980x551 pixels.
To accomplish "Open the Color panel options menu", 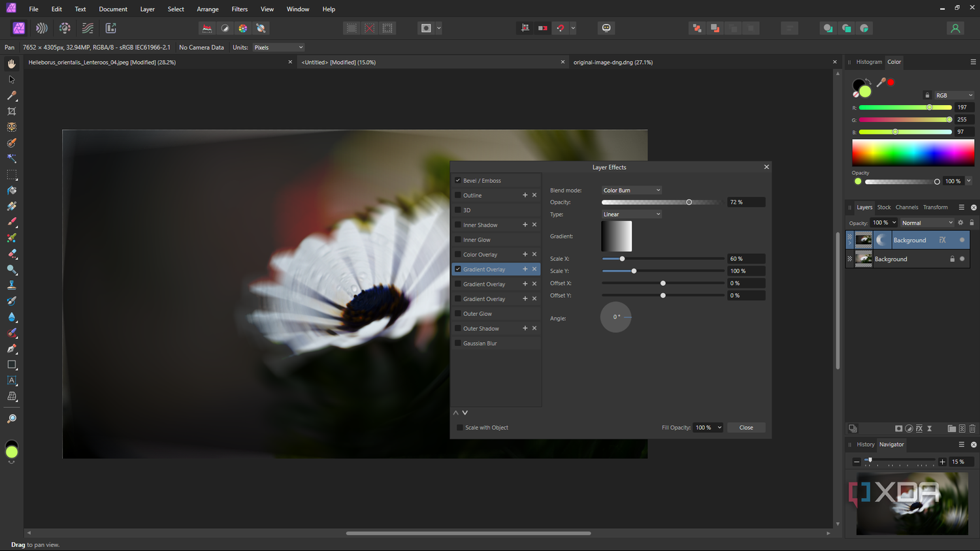I will click(973, 62).
